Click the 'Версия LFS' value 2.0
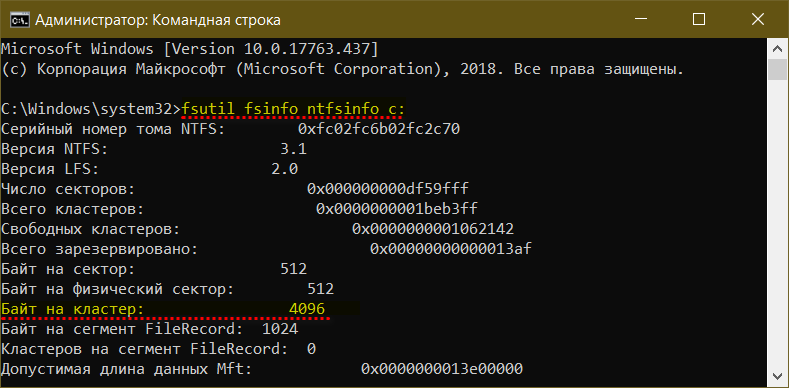This screenshot has height=388, width=789. [284, 169]
